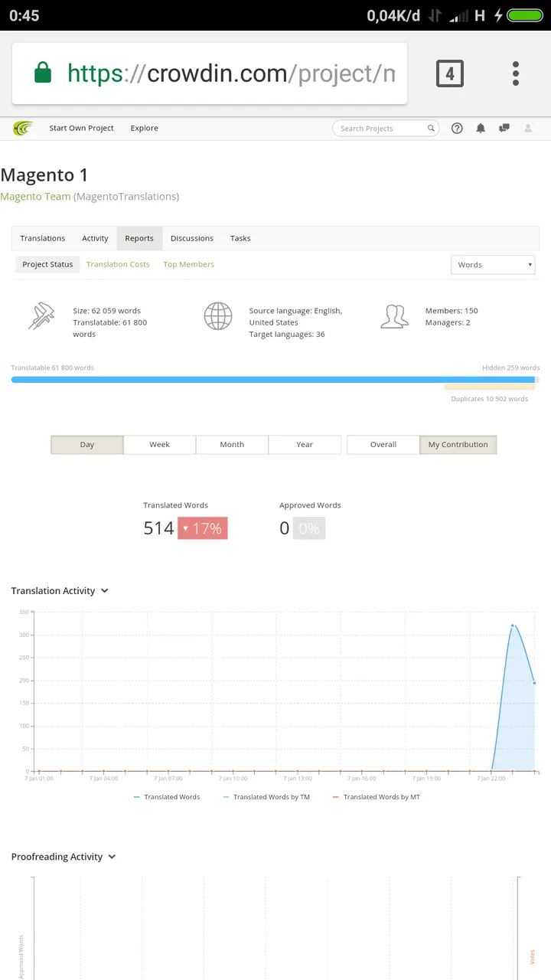
Task: Open the Activity tab
Action: tap(95, 238)
